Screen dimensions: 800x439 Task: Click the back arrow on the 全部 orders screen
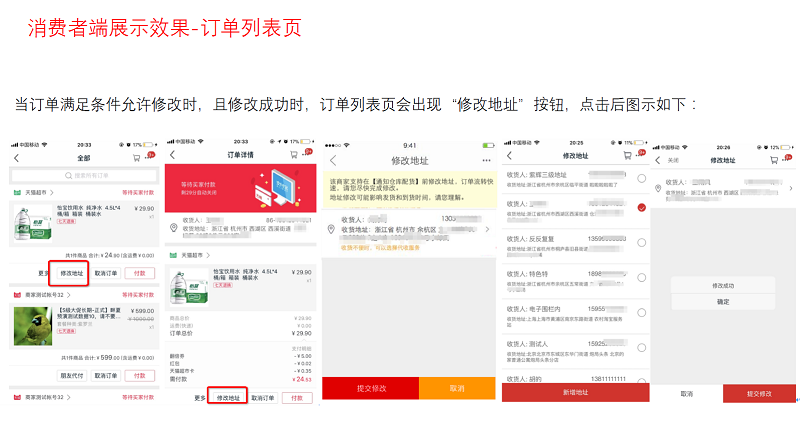pos(16,158)
